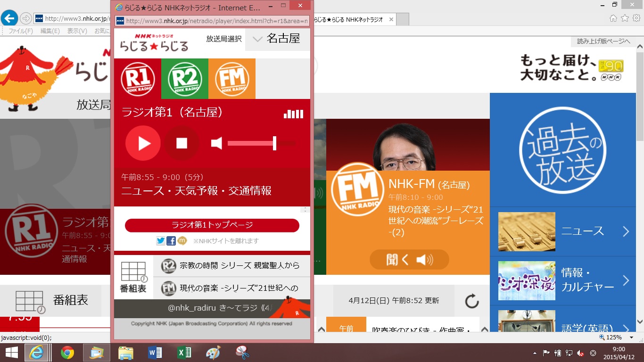
Task: Select FM program 現代の音楽 row in popup
Action: pyautogui.click(x=231, y=288)
